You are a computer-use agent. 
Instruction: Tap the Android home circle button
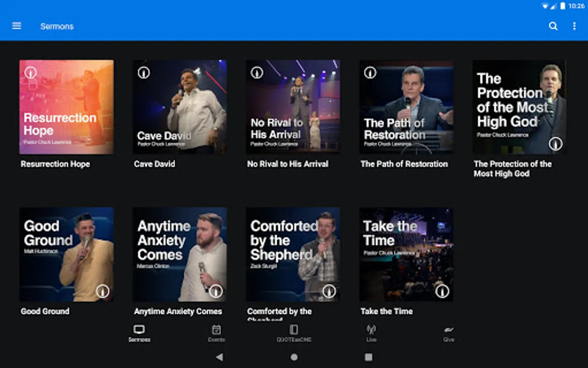(x=294, y=357)
